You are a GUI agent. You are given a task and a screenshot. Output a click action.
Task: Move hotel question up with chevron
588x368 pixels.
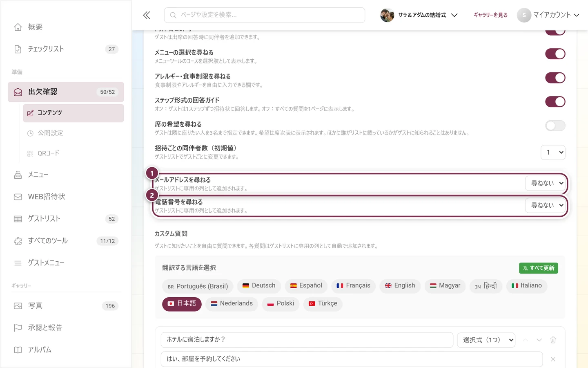tap(526, 340)
